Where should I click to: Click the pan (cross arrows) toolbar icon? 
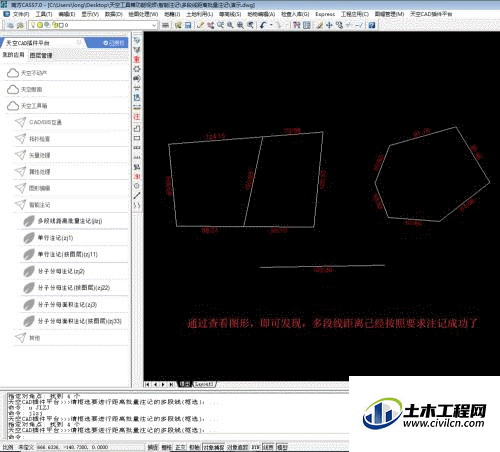tap(329, 25)
